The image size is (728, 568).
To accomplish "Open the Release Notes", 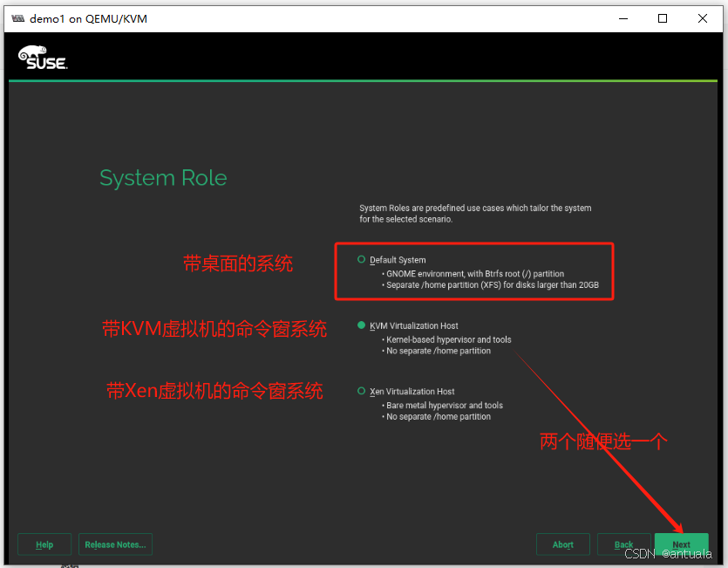I will (115, 544).
